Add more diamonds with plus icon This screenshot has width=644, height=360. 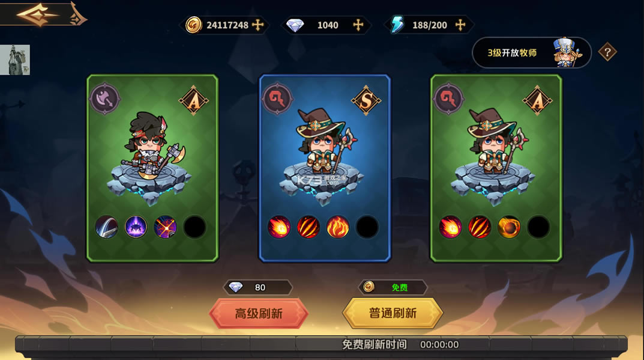[358, 25]
